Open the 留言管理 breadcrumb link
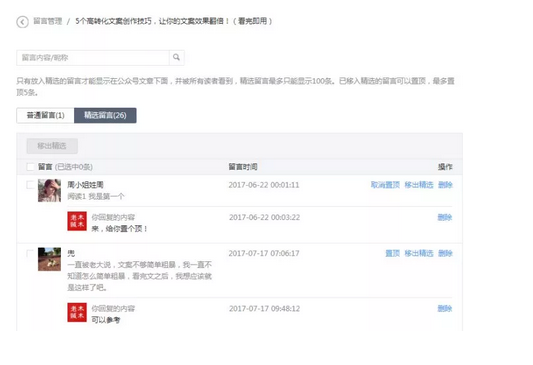 [48, 21]
